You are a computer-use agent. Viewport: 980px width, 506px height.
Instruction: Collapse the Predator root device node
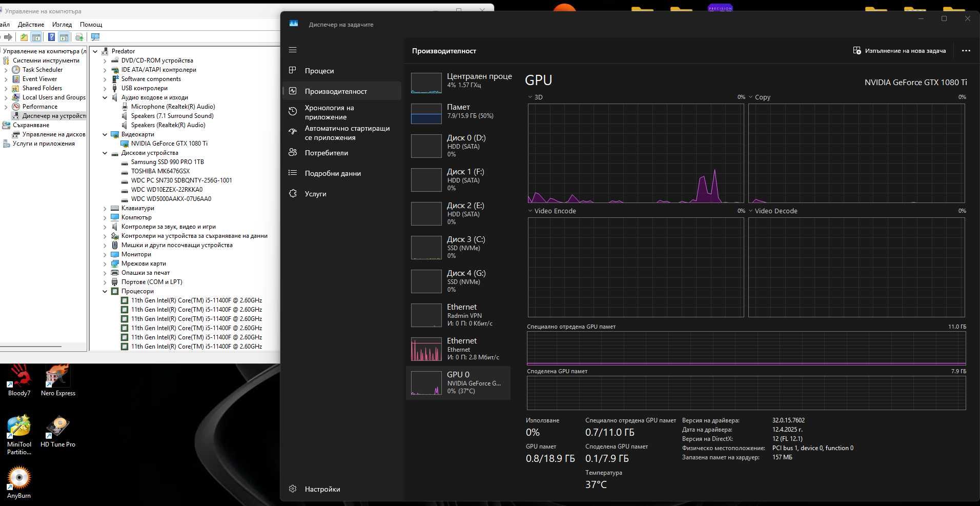(95, 51)
